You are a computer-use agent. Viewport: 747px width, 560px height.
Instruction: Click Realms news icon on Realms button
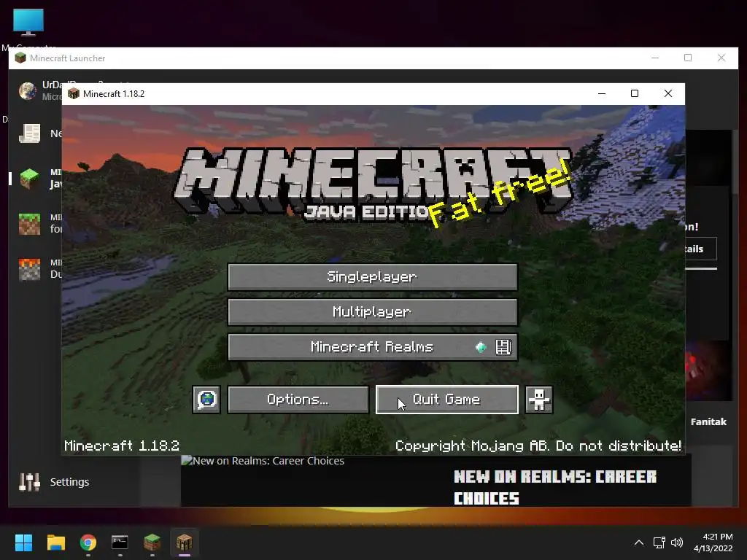503,346
